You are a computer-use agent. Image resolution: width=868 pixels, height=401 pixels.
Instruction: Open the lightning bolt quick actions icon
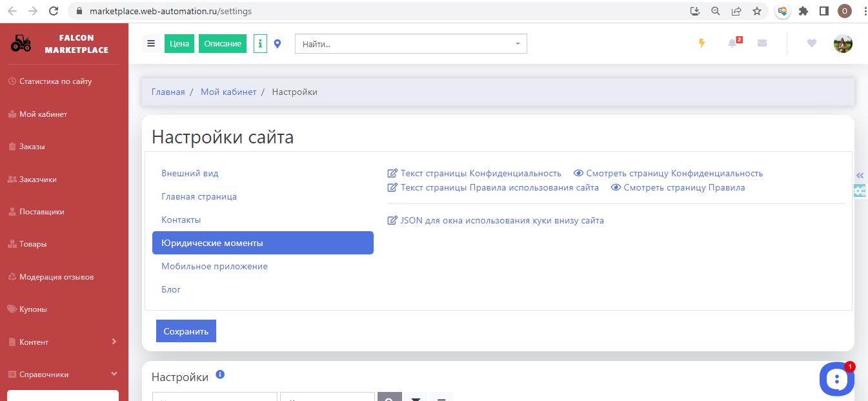702,43
